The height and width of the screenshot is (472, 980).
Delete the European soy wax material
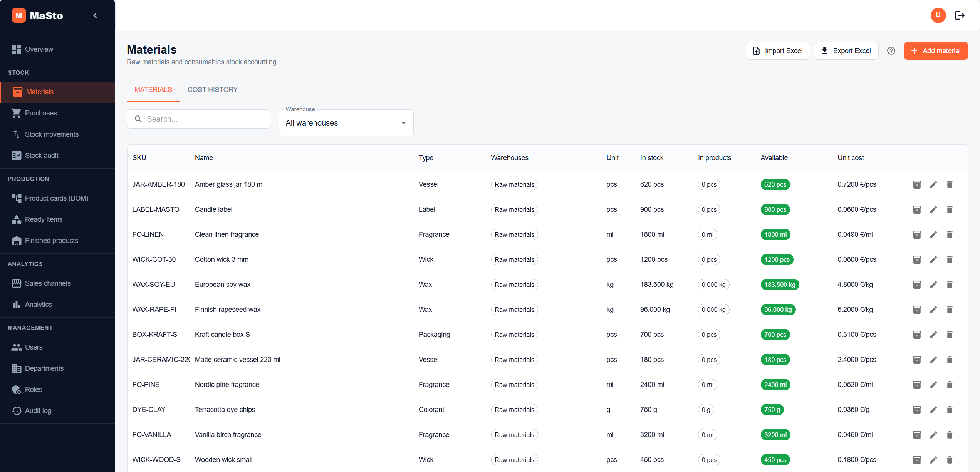(x=950, y=285)
